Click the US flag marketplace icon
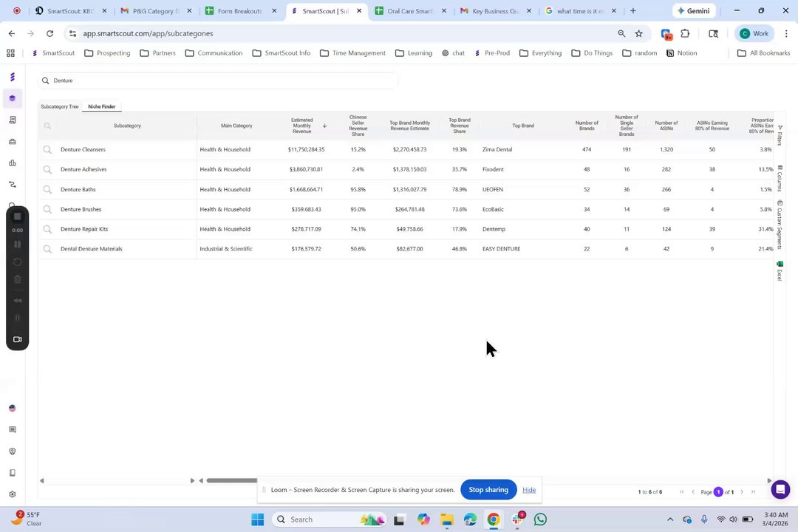This screenshot has width=798, height=532. (13, 409)
